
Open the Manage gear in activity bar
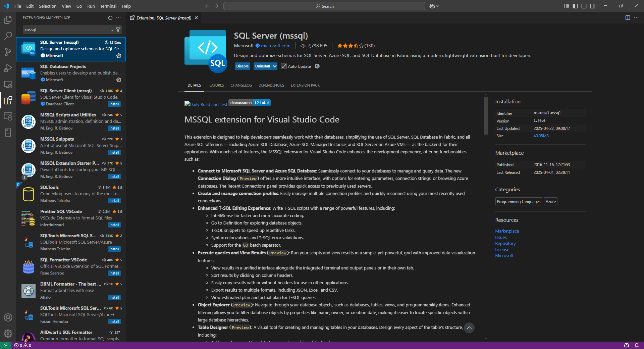click(8, 334)
